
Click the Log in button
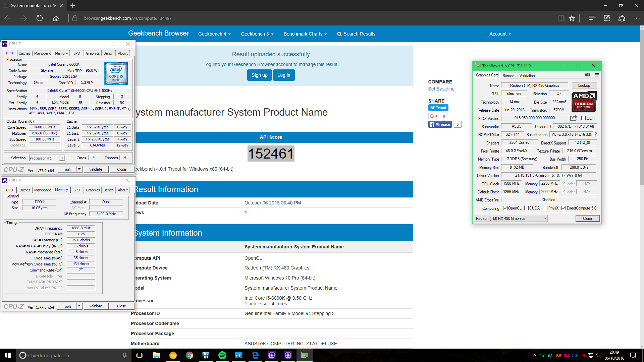click(284, 75)
